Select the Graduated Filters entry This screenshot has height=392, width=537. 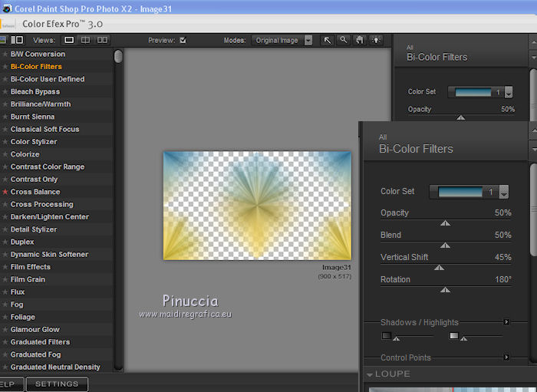click(x=40, y=342)
